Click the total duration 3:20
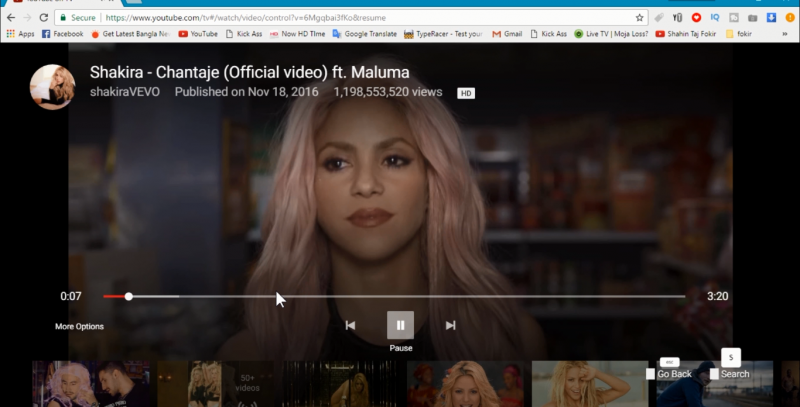 click(717, 296)
